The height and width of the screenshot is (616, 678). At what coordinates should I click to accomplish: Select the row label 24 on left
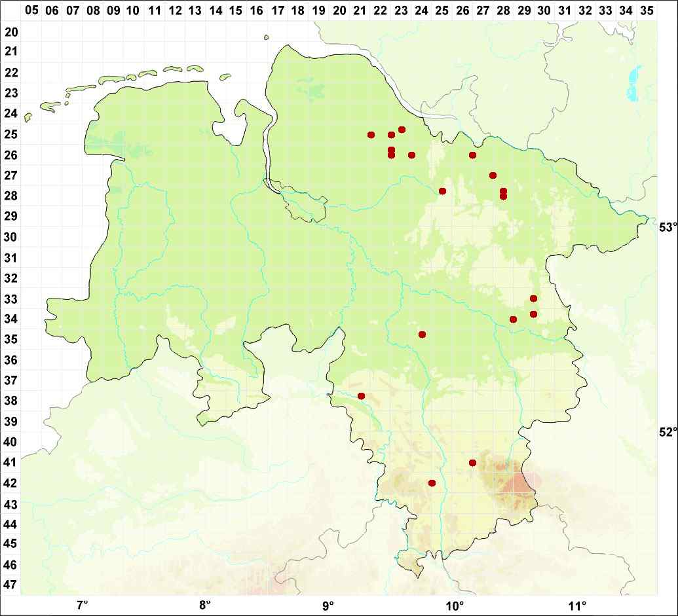pyautogui.click(x=11, y=114)
